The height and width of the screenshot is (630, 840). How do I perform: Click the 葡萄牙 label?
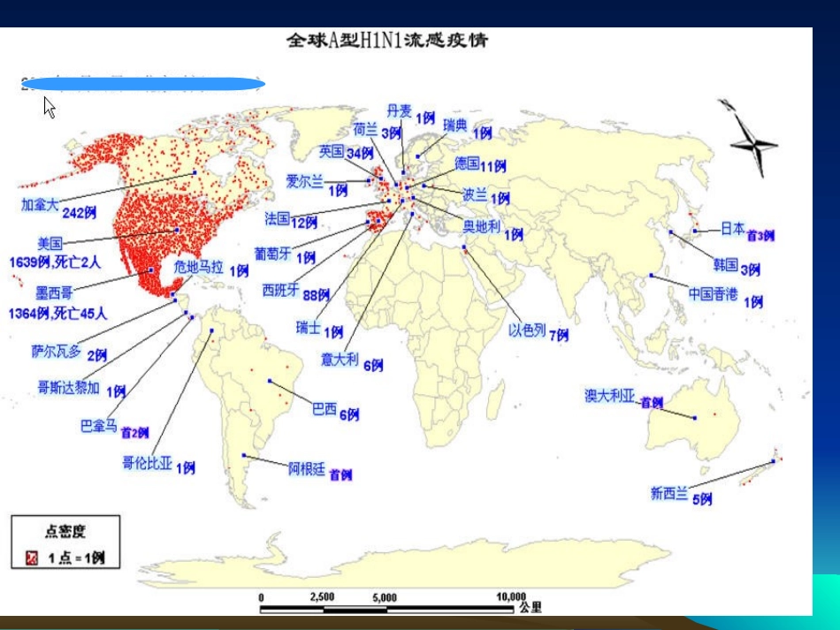(272, 254)
